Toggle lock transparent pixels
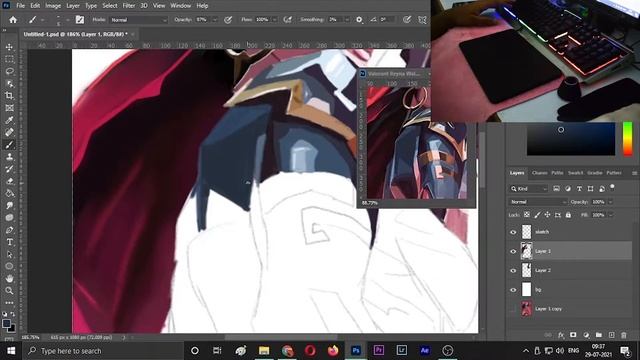 (x=527, y=215)
